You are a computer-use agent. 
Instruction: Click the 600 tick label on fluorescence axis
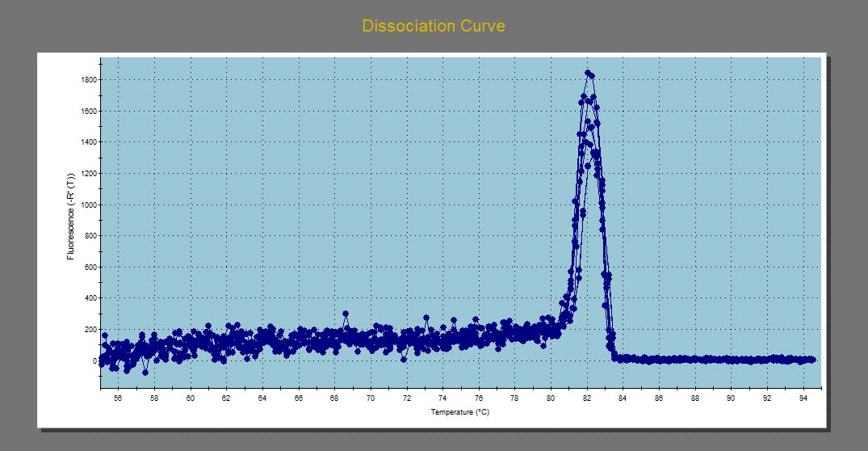90,268
